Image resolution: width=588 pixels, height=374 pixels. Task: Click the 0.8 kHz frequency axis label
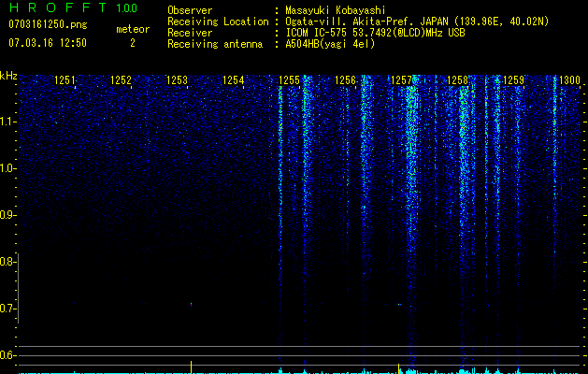(x=7, y=262)
